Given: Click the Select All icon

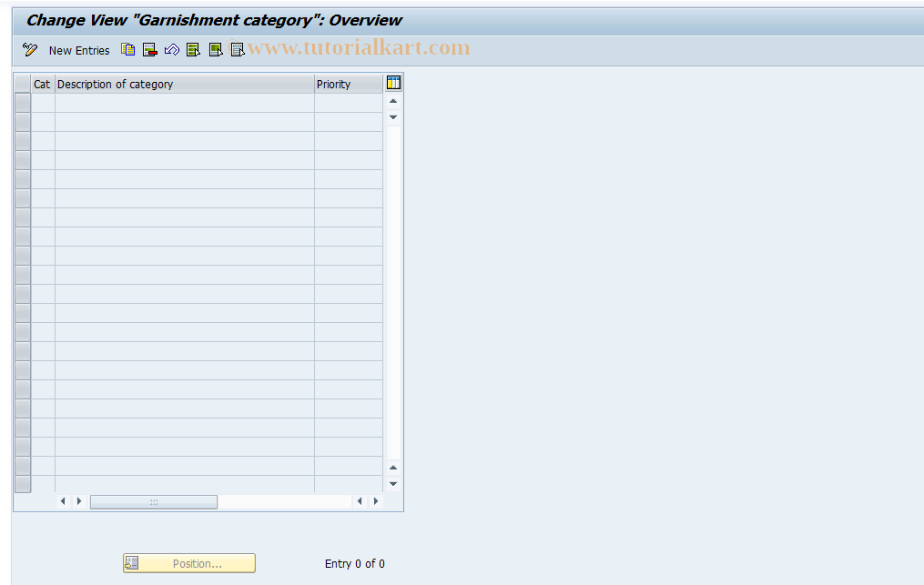Looking at the screenshot, I should [193, 49].
